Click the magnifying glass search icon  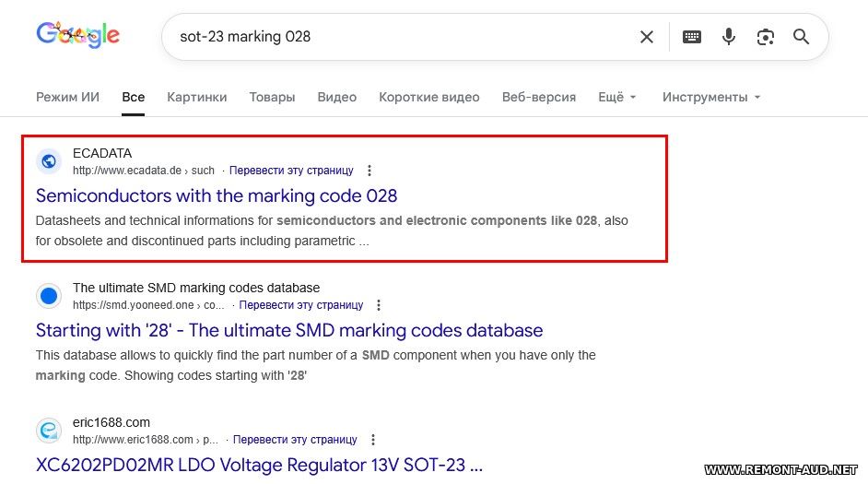pyautogui.click(x=801, y=37)
